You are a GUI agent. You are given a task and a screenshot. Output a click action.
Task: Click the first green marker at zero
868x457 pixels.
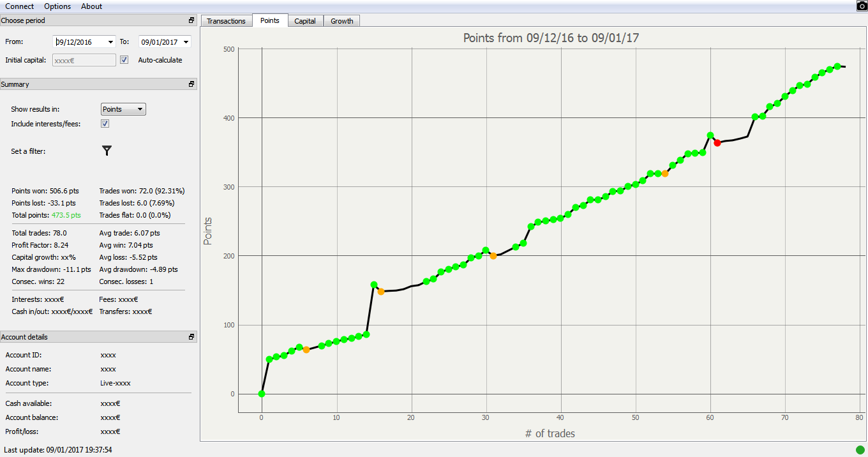click(262, 394)
